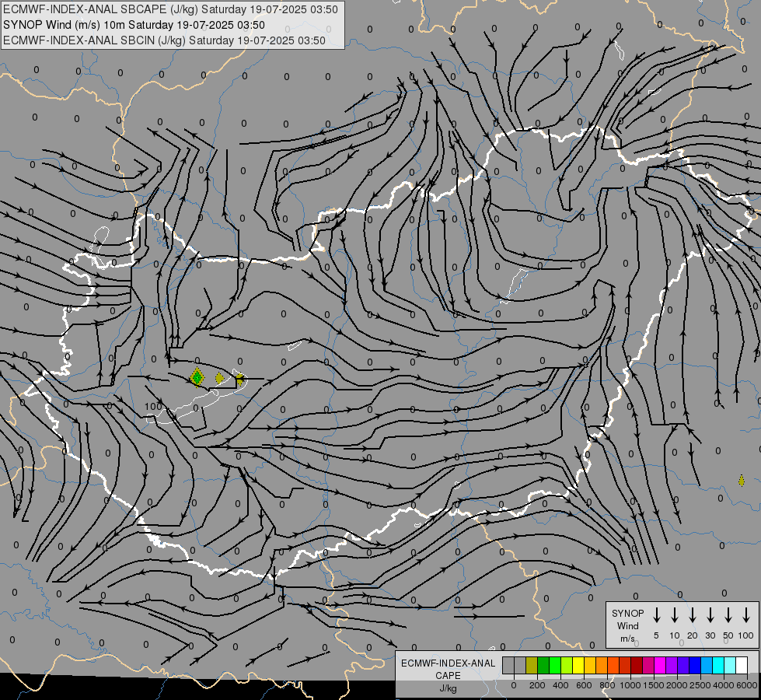Pick the pure yellow swatch in CAPE colorbar

[x=578, y=665]
